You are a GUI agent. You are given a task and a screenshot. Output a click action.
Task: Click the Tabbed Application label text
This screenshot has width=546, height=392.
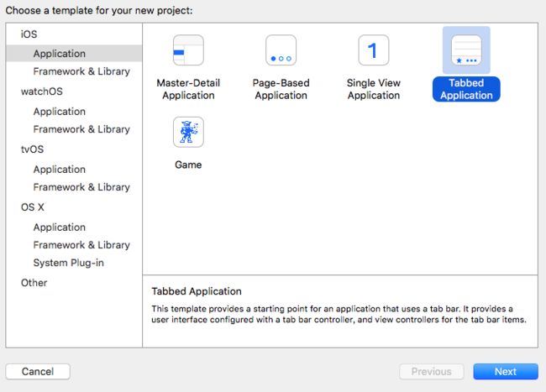[x=466, y=89]
